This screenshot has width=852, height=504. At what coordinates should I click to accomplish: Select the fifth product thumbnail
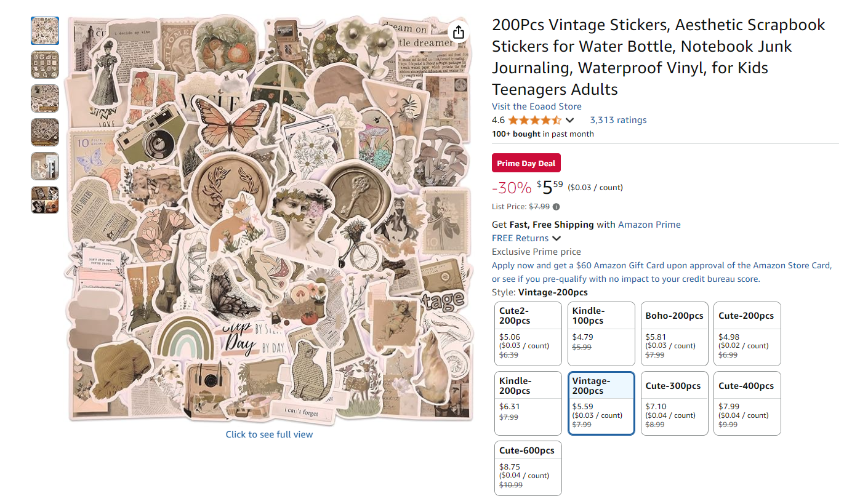click(45, 166)
